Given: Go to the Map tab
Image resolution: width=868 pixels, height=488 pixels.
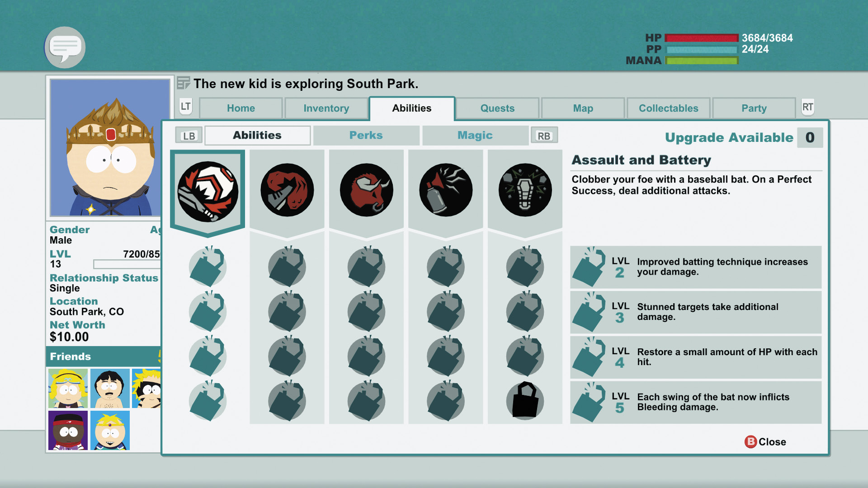Looking at the screenshot, I should point(583,108).
